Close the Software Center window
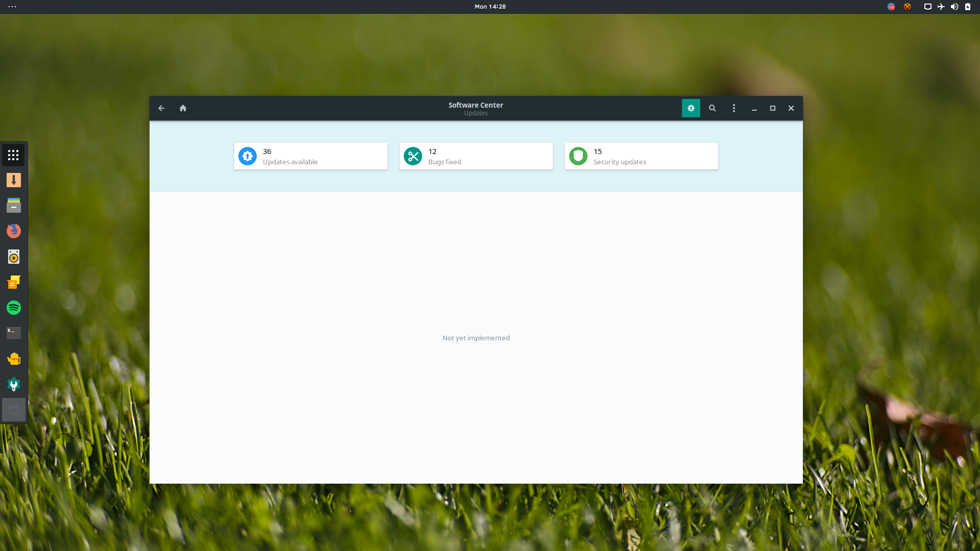The image size is (980, 551). coord(791,108)
